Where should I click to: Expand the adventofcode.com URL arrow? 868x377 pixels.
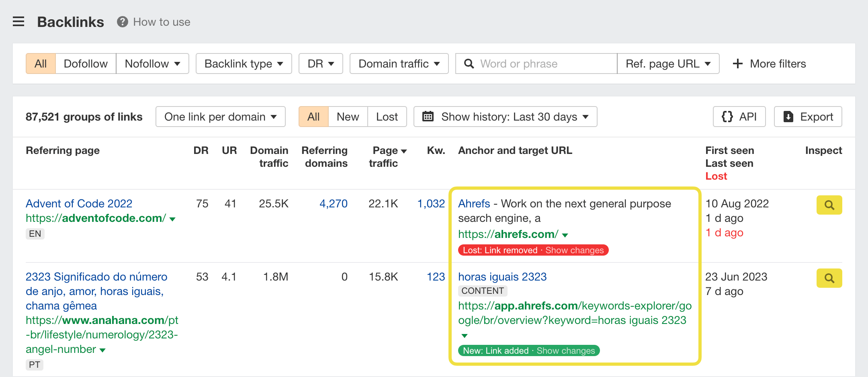[x=172, y=219]
